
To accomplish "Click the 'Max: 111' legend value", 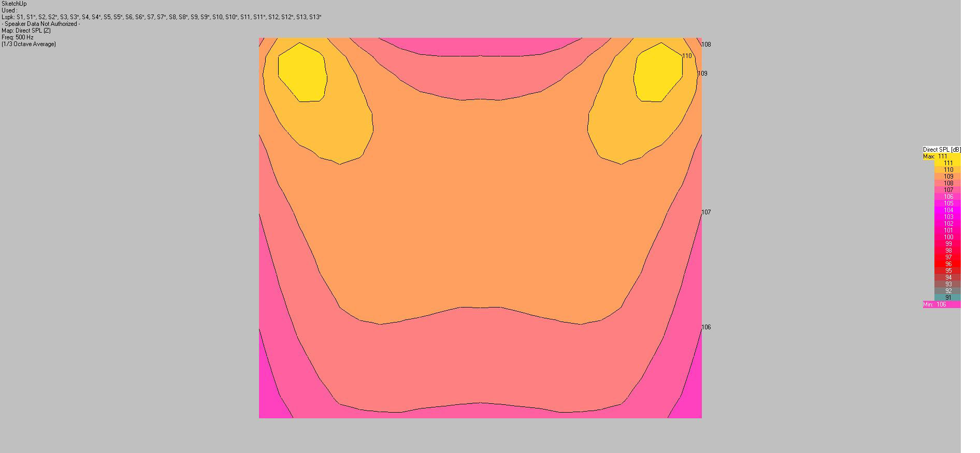I will [941, 156].
